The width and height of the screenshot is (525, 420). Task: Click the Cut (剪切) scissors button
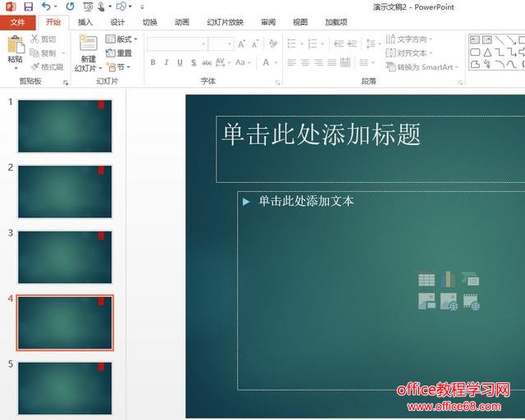point(43,39)
